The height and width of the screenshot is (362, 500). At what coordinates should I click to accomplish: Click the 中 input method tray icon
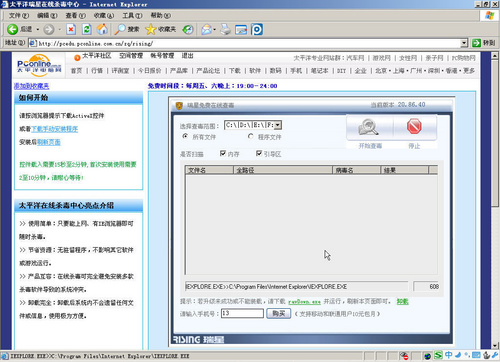448,355
